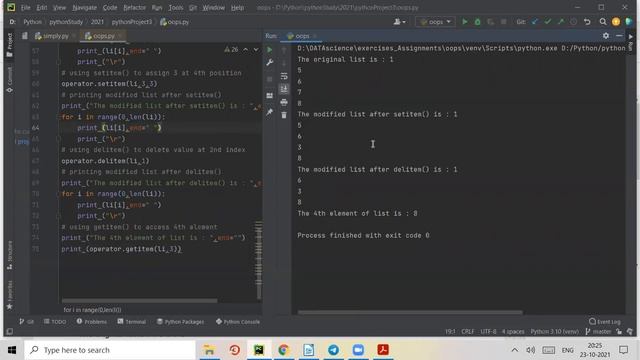Open Run panel settings gear
This screenshot has width=640, height=360.
coord(606,36)
